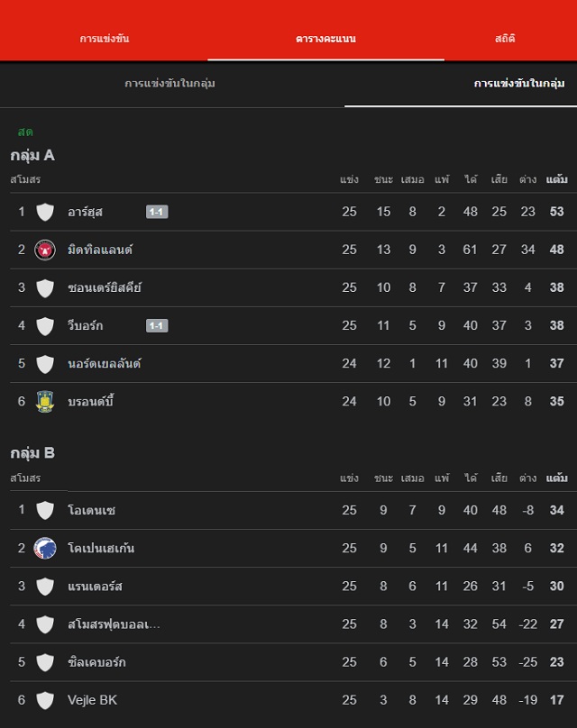
Task: Switch to the สถิติ statistics tab
Action: click(x=505, y=39)
